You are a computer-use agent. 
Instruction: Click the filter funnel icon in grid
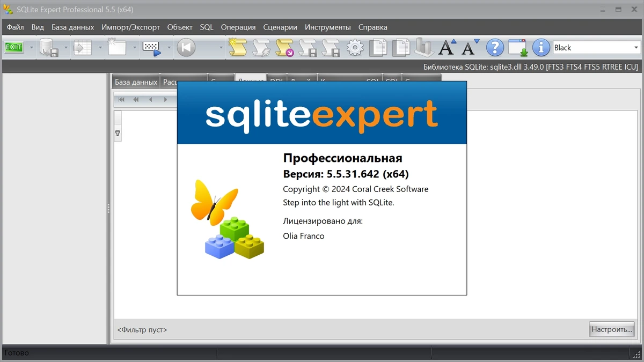click(118, 133)
